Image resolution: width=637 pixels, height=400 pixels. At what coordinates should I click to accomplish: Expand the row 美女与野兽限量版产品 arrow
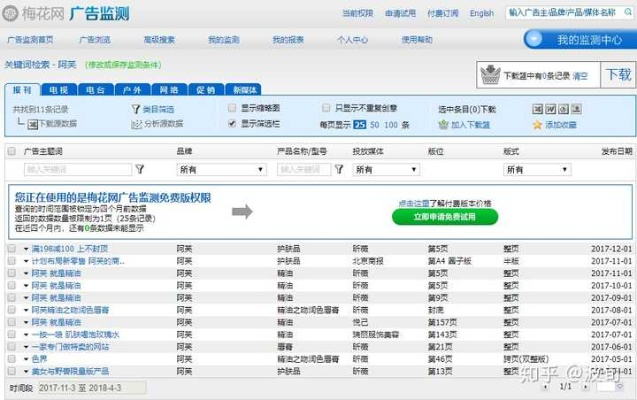tap(26, 372)
